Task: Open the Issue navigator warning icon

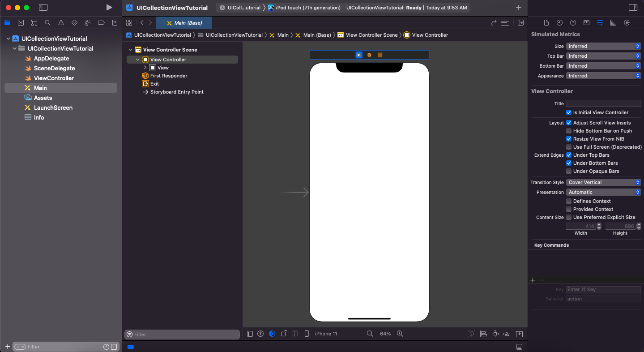Action: [61, 23]
